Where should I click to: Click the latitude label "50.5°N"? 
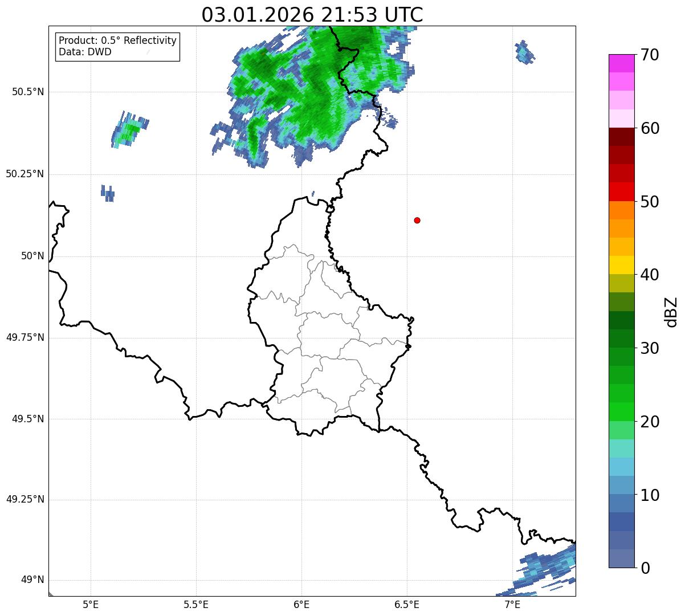pyautogui.click(x=28, y=92)
